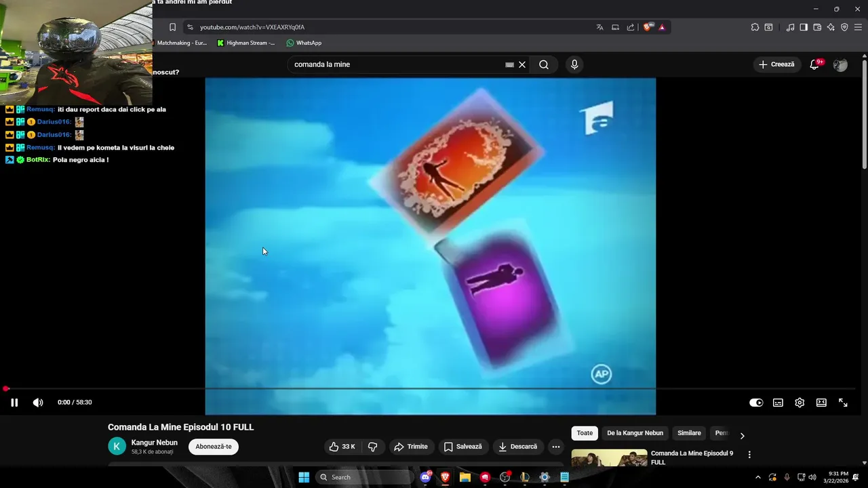The image size is (868, 488).
Task: Click the Abonează-te subscribe button
Action: [214, 447]
